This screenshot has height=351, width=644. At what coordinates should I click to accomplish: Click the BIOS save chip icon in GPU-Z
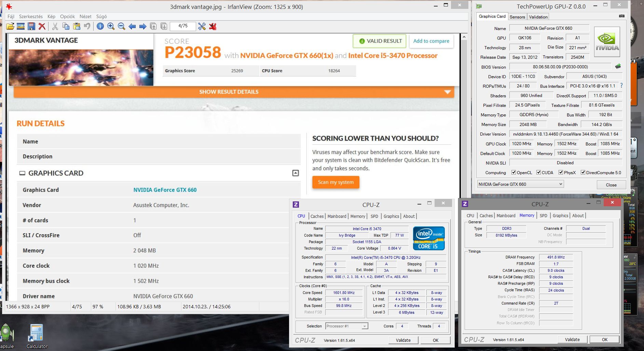click(618, 67)
